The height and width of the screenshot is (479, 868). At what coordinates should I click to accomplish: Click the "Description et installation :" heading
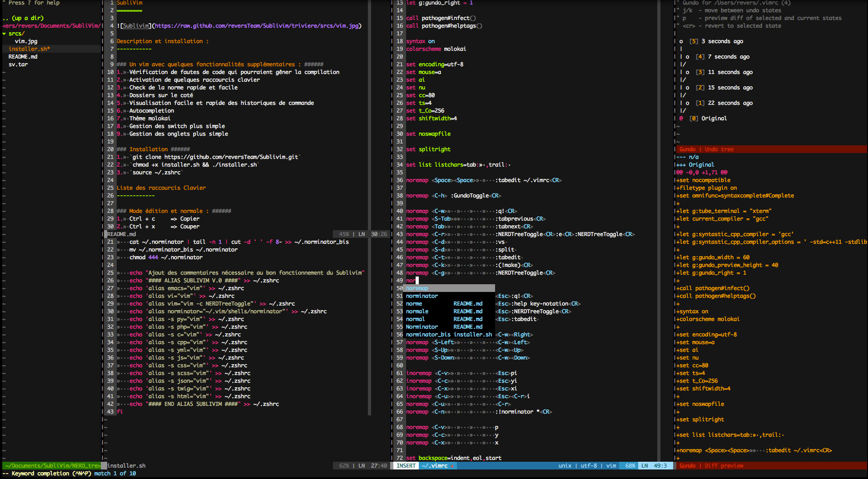pos(163,41)
